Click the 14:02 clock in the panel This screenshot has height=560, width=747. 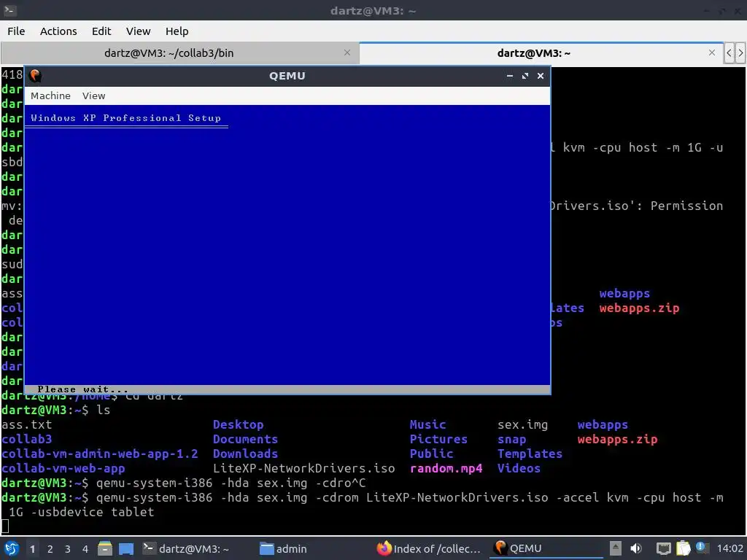[x=729, y=548]
